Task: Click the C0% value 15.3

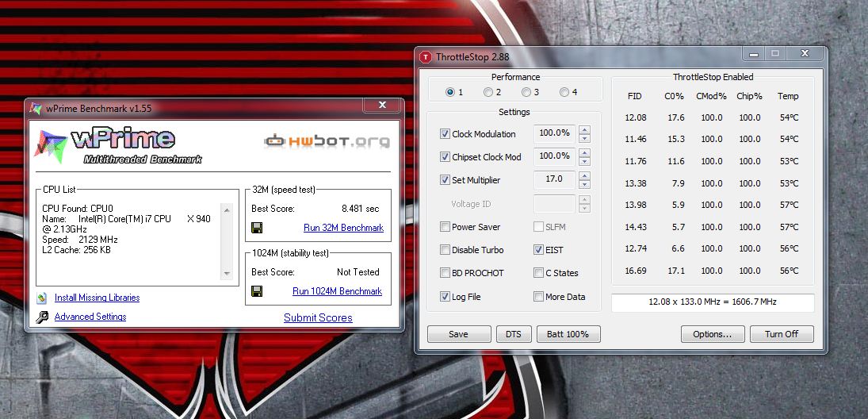Action: 676,139
